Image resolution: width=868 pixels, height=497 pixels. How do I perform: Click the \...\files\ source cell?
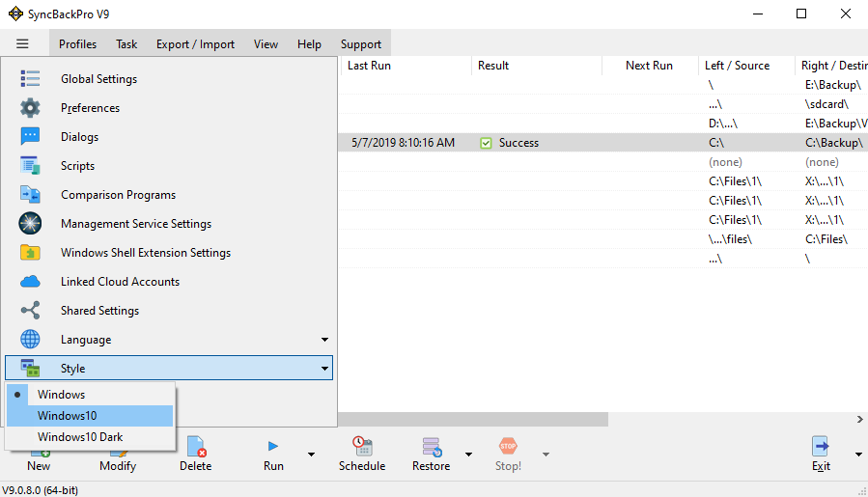pyautogui.click(x=730, y=239)
